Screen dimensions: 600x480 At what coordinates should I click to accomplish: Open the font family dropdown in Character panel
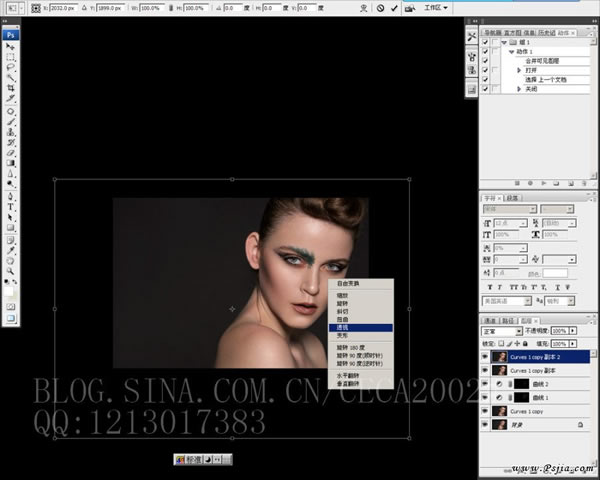click(510, 209)
